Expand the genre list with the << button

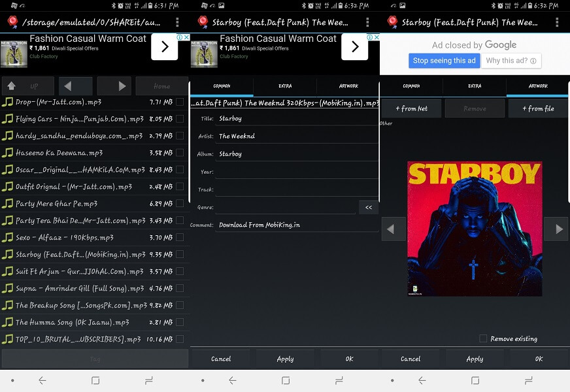pos(369,207)
